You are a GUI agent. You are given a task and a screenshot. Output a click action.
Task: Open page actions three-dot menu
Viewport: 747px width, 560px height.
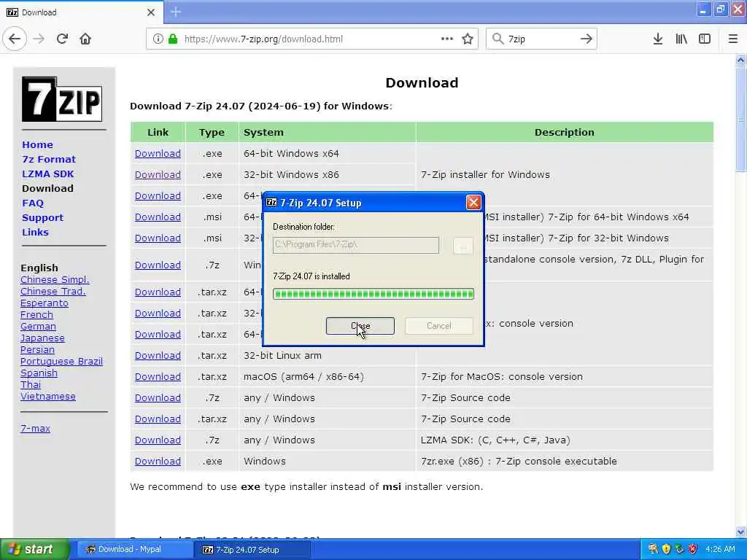(447, 39)
